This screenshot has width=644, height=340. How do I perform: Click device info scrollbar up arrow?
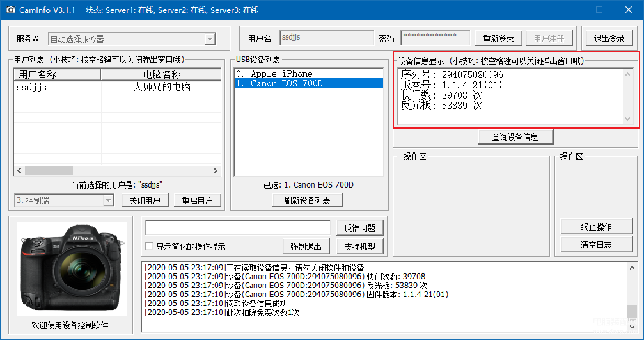pos(627,74)
